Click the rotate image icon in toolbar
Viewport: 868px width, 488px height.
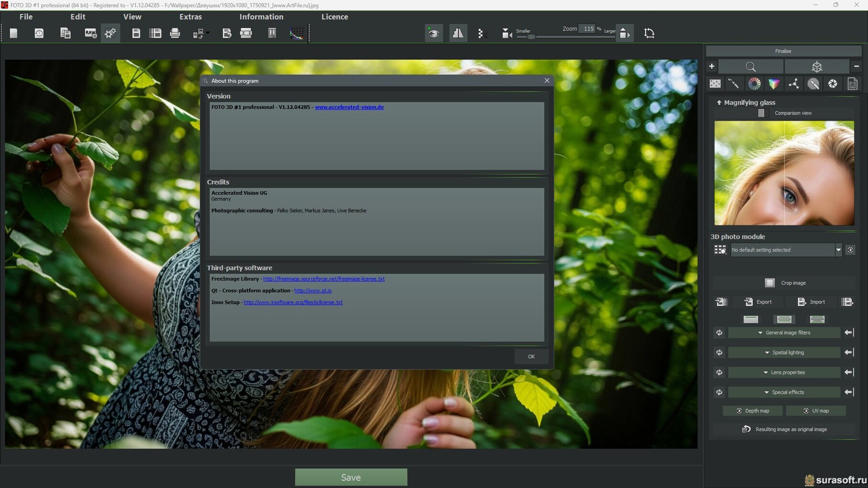click(649, 33)
